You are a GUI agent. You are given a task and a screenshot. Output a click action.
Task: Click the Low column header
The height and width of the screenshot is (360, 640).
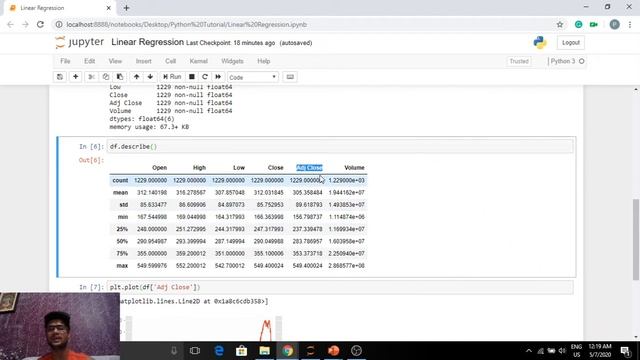tap(239, 168)
